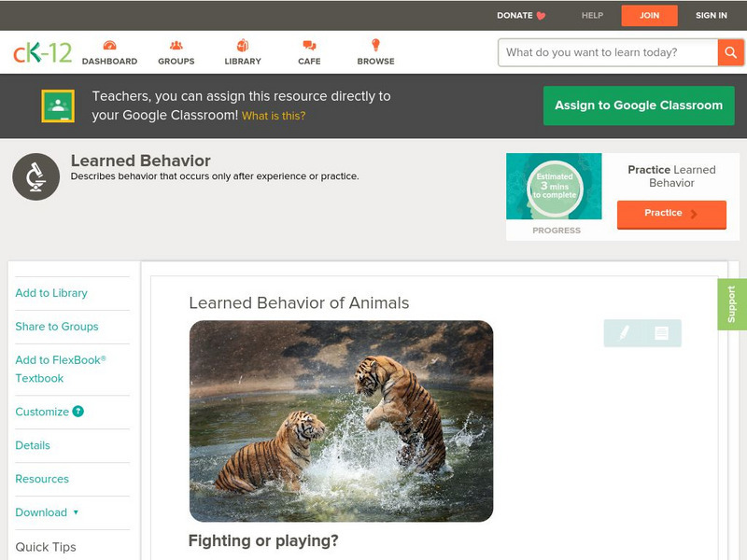Image resolution: width=747 pixels, height=560 pixels.
Task: Expand the Download dropdown arrow
Action: click(x=76, y=512)
